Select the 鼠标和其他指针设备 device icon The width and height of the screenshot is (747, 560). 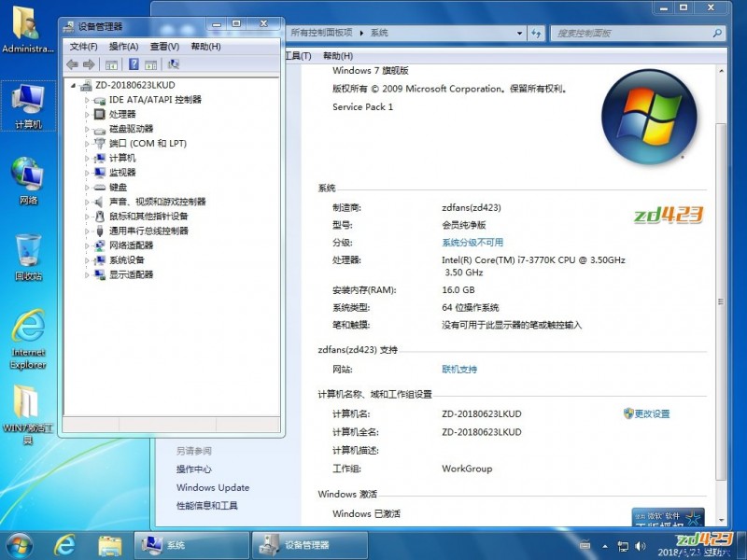coord(100,217)
